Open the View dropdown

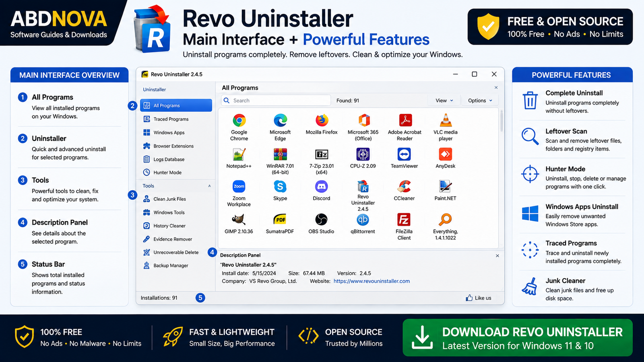[x=444, y=101]
